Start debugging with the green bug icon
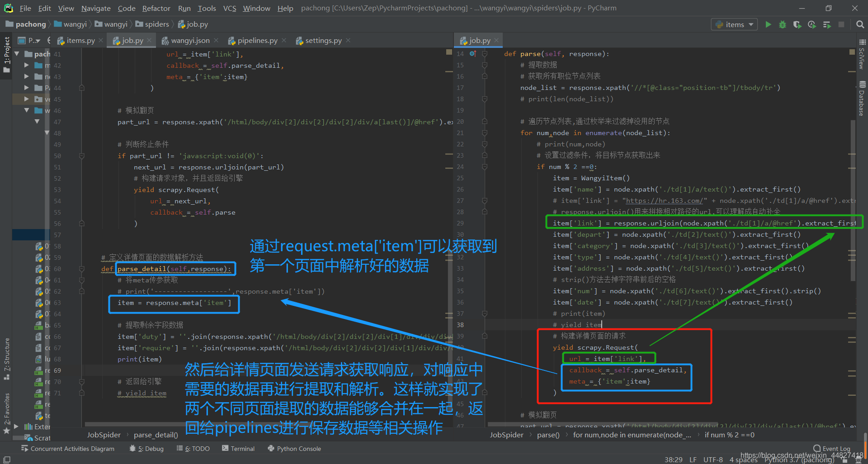This screenshot has height=464, width=868. [783, 24]
